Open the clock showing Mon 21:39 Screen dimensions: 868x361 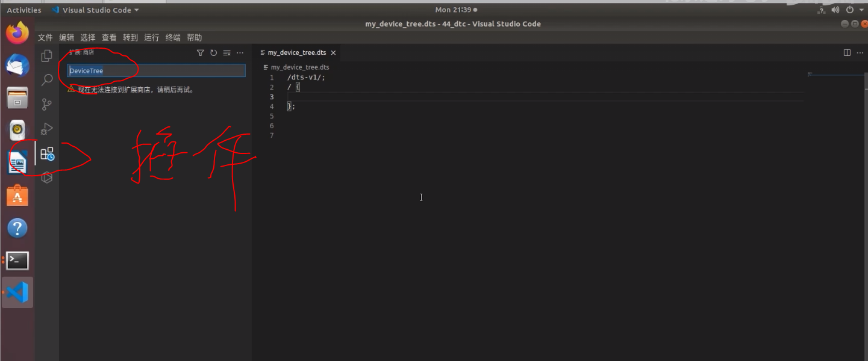coord(456,10)
